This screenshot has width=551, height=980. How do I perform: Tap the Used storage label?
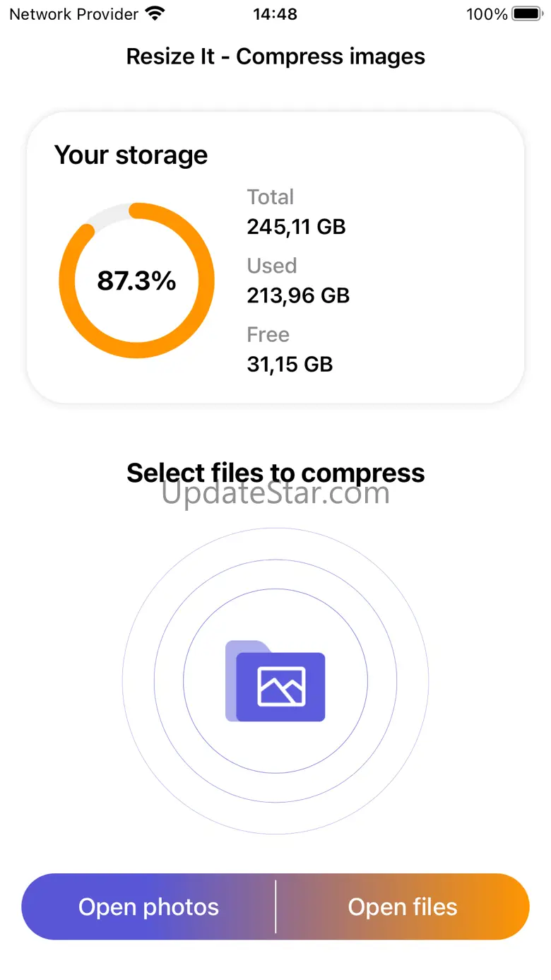click(271, 266)
